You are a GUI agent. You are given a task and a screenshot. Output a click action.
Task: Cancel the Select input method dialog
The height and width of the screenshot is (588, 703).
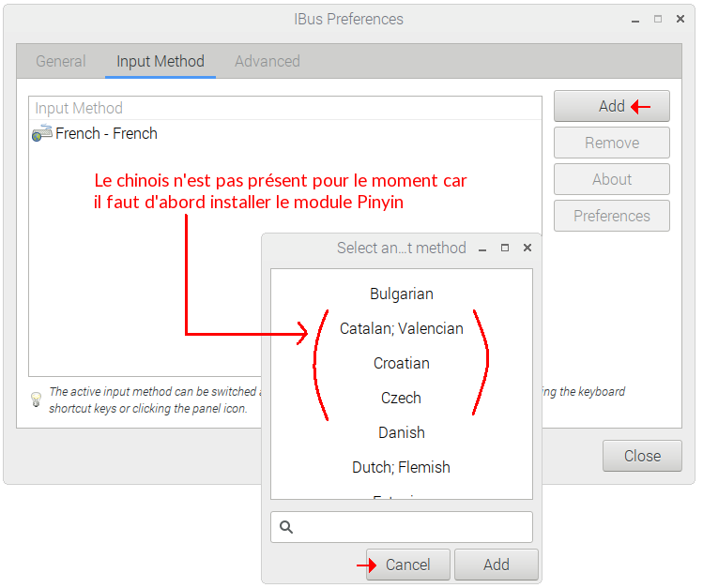[408, 565]
